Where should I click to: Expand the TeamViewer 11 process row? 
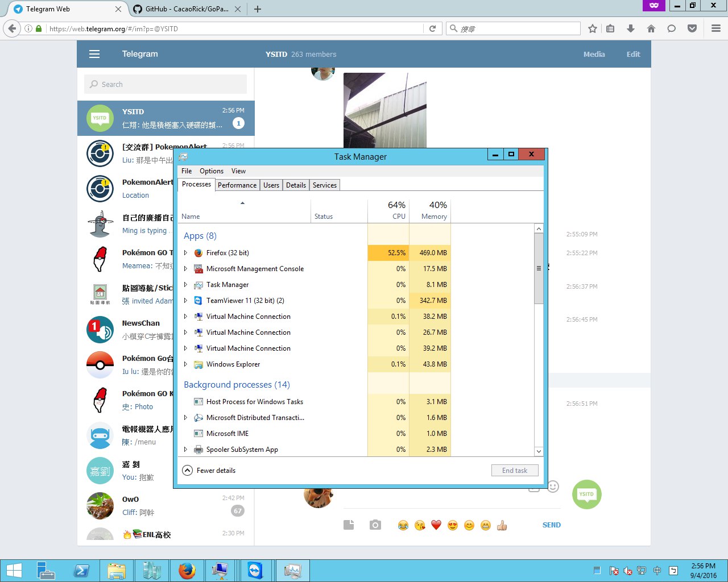pyautogui.click(x=185, y=301)
